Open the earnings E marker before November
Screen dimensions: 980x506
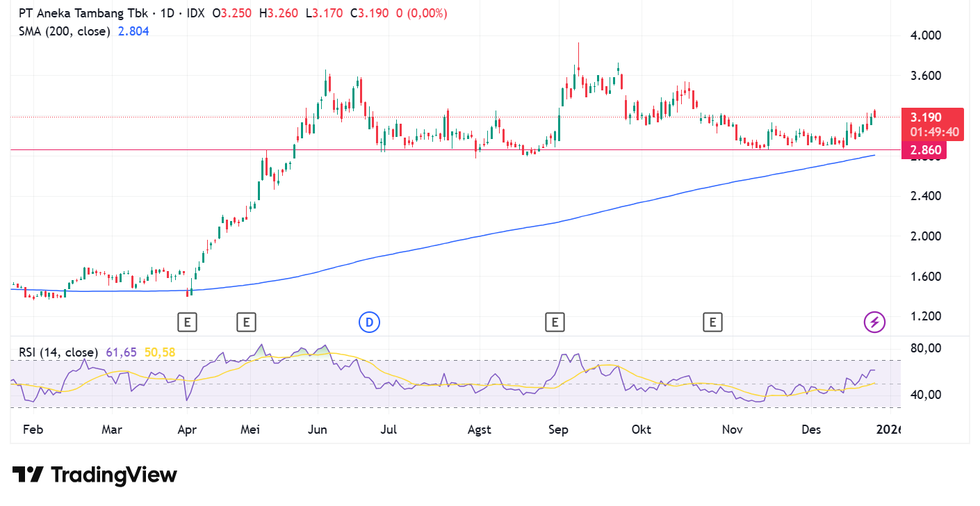pos(712,322)
